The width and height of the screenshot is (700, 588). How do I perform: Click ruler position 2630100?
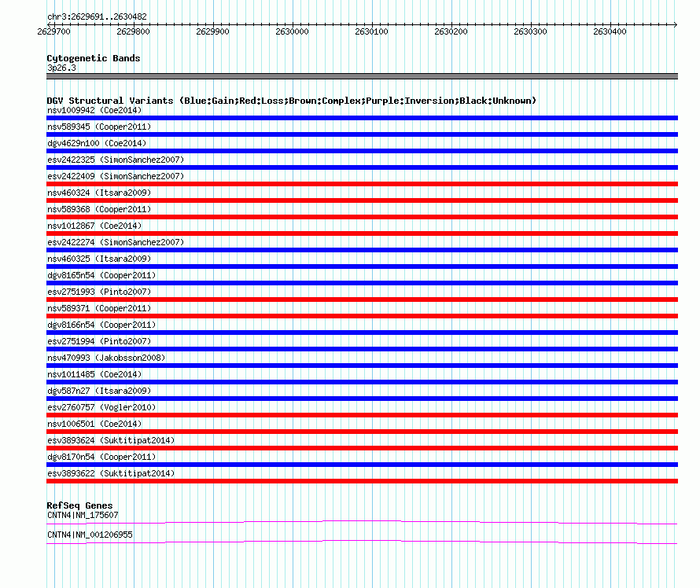371,31
